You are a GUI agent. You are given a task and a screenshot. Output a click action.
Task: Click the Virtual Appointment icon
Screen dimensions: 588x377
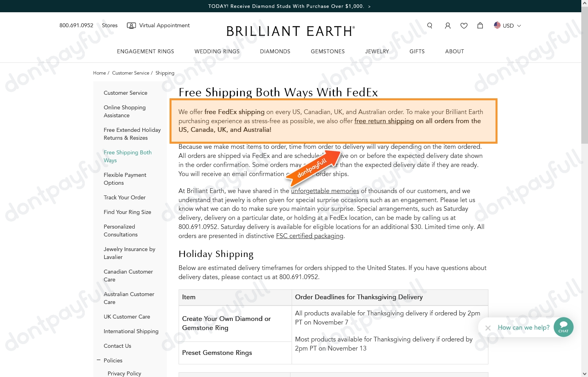(131, 25)
